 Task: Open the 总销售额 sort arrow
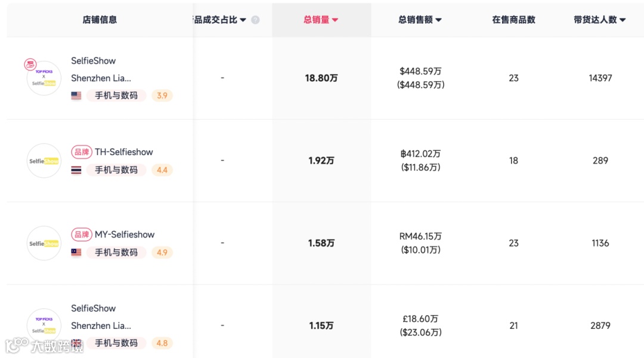tap(439, 20)
